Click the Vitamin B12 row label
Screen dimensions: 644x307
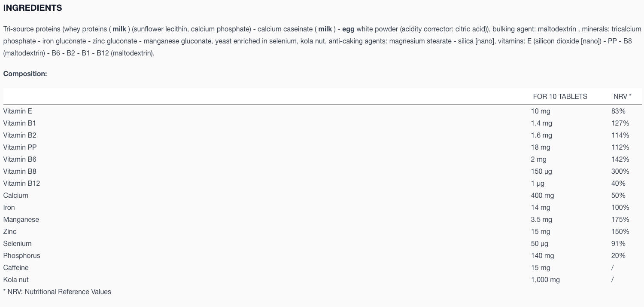pyautogui.click(x=21, y=183)
